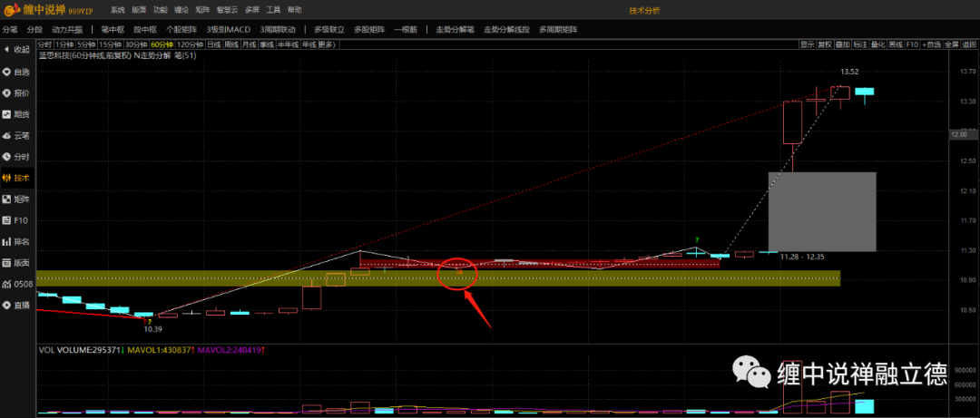The width and height of the screenshot is (980, 418).
Task: Click the 画线 draw line button
Action: click(896, 44)
